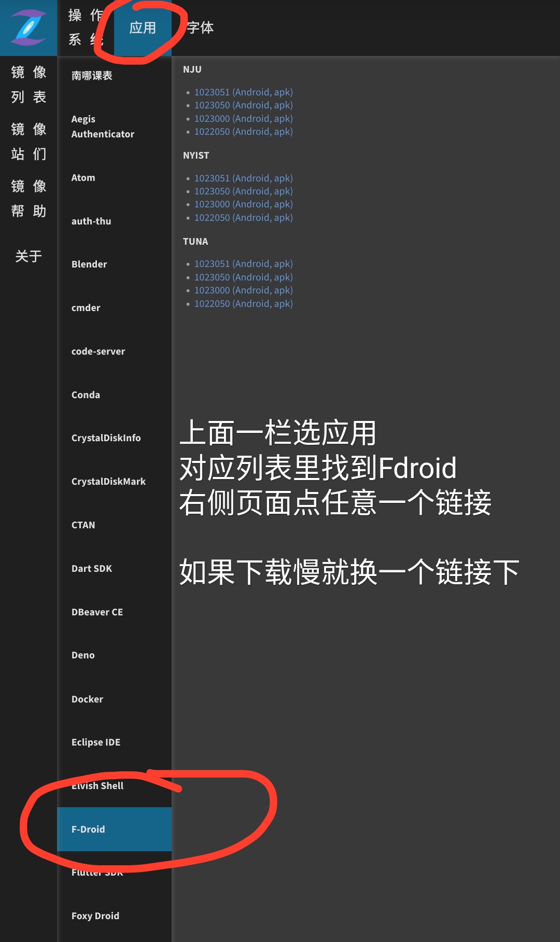Download 1023051 apk from TUNA

click(x=244, y=263)
